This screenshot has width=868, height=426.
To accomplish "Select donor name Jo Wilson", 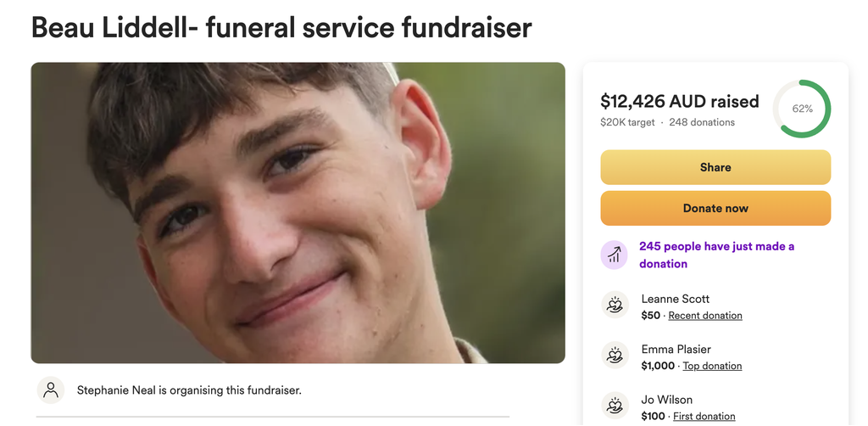I will [x=667, y=400].
